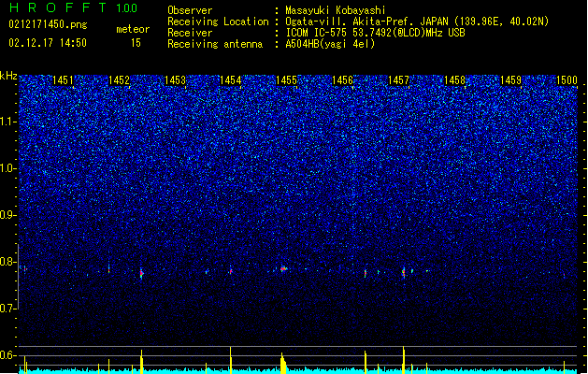Click the 1453 time marker
This screenshot has height=374, width=588.
tap(175, 79)
